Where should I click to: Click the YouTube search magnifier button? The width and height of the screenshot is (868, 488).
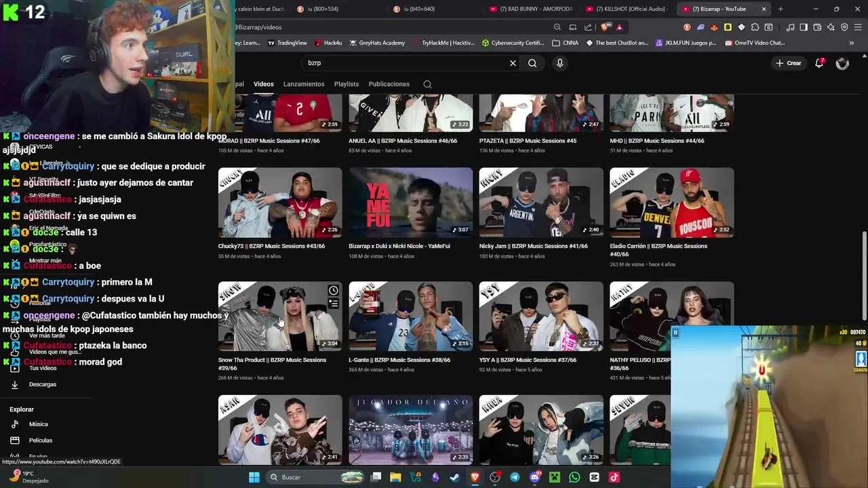[532, 63]
